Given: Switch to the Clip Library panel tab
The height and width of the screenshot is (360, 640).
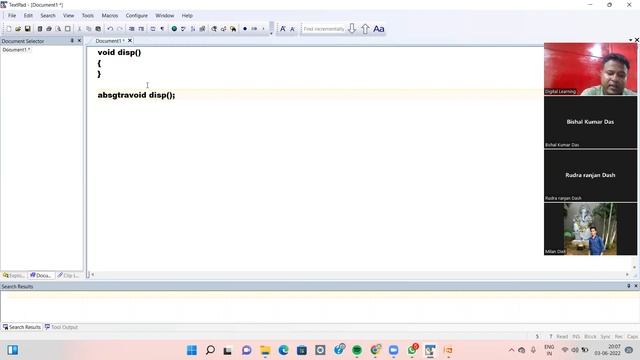Looking at the screenshot, I should [68, 276].
